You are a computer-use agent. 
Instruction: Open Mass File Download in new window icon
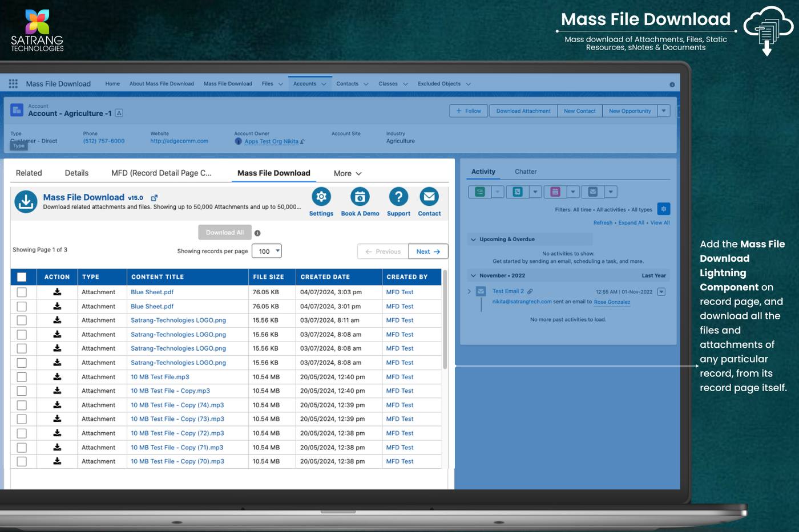click(x=154, y=198)
